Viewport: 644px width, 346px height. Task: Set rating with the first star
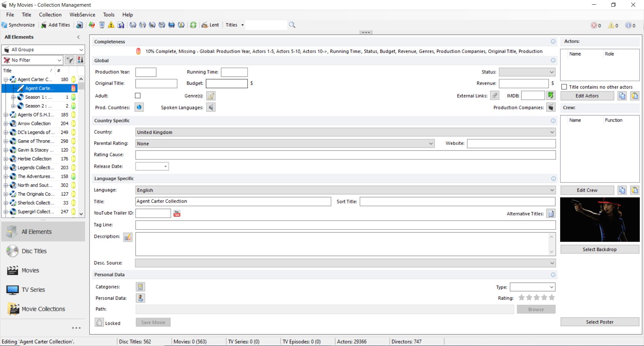(x=522, y=297)
